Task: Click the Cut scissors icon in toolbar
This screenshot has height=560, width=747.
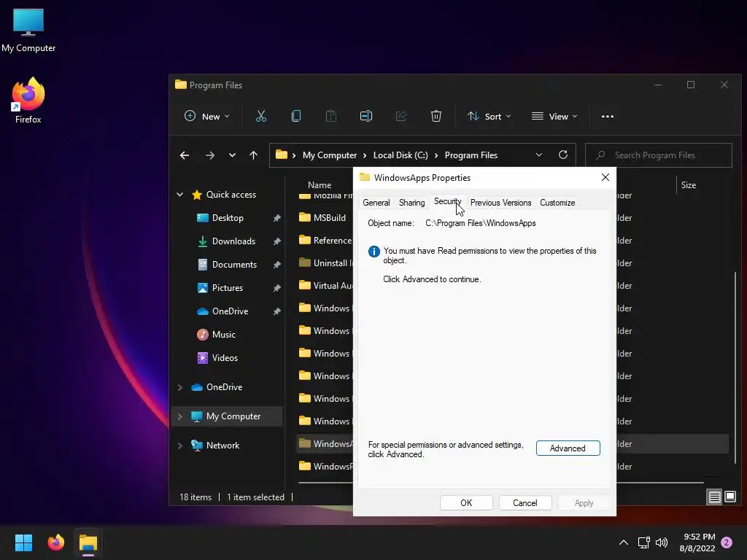Action: pos(260,116)
